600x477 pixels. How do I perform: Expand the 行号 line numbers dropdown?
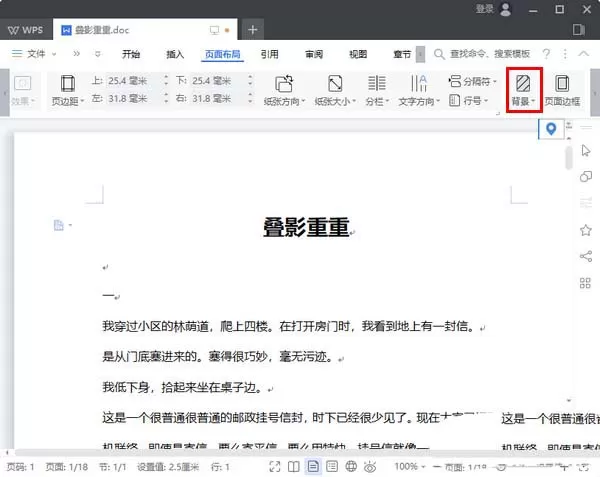(x=468, y=101)
